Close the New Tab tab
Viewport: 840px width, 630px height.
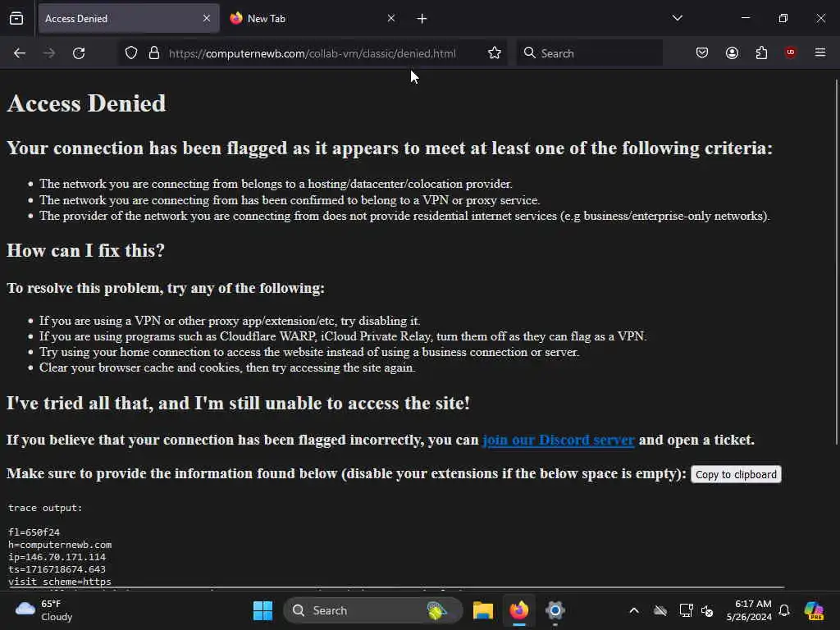(x=391, y=18)
